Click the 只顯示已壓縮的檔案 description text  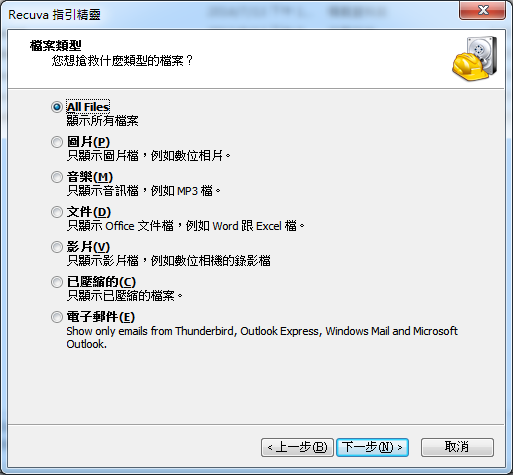click(125, 296)
